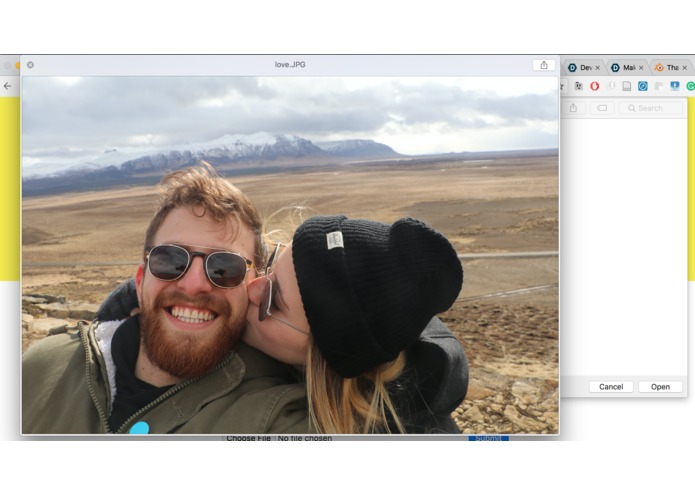Viewport: 695px width, 494px height.
Task: Close the 'Tha' browser tab
Action: pos(685,68)
